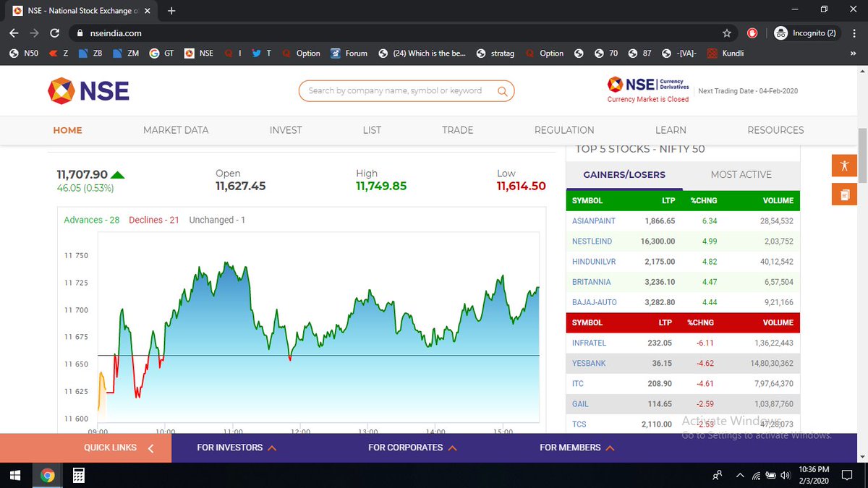Expand the FOR CORPORATES panel
Image resolution: width=868 pixels, height=488 pixels.
pyautogui.click(x=412, y=448)
